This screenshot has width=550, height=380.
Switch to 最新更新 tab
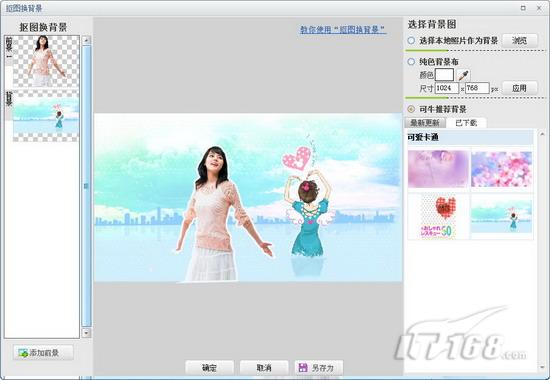click(425, 123)
